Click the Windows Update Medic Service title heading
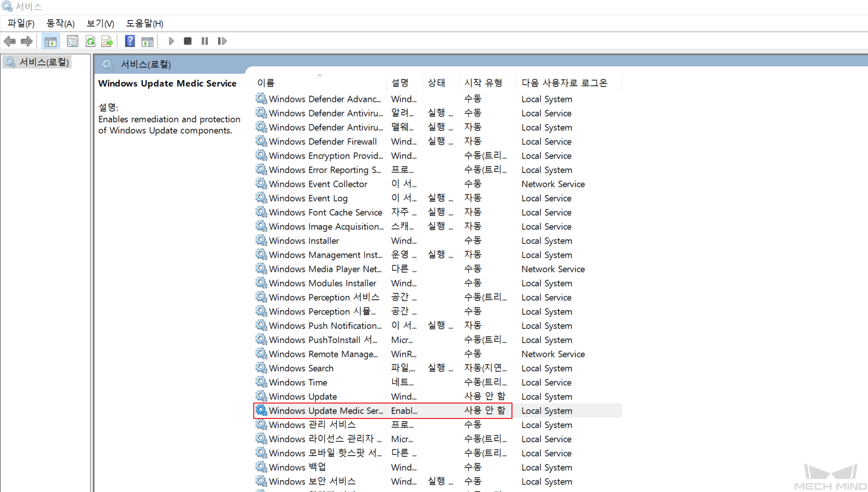 (167, 83)
